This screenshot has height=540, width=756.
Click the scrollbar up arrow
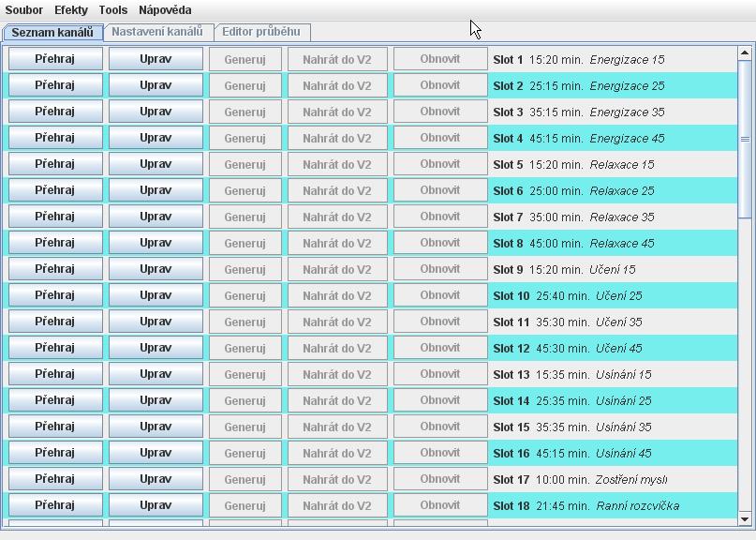click(746, 52)
